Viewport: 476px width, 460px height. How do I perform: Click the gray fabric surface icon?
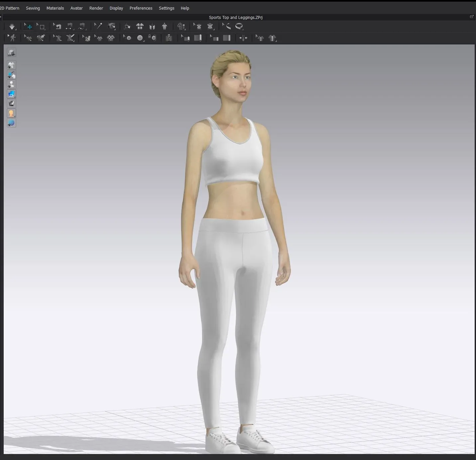tap(11, 104)
